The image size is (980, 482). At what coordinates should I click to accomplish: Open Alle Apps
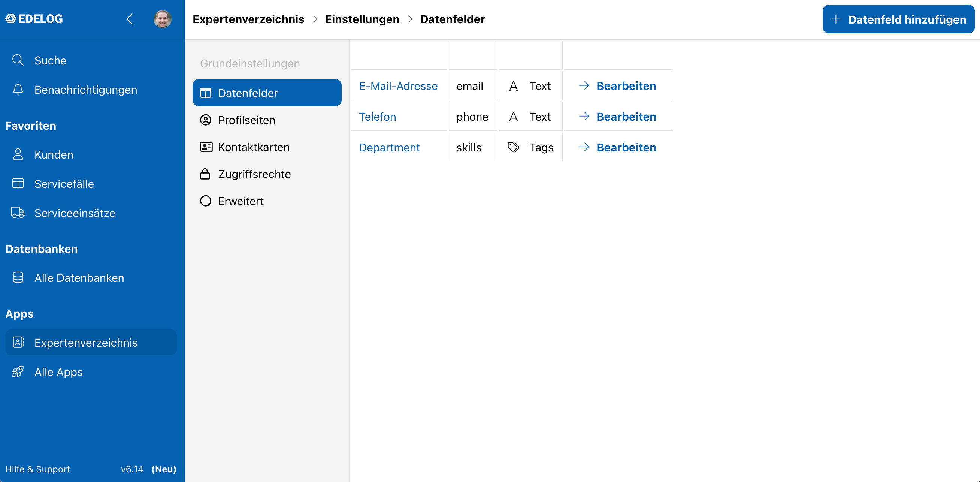click(x=91, y=371)
